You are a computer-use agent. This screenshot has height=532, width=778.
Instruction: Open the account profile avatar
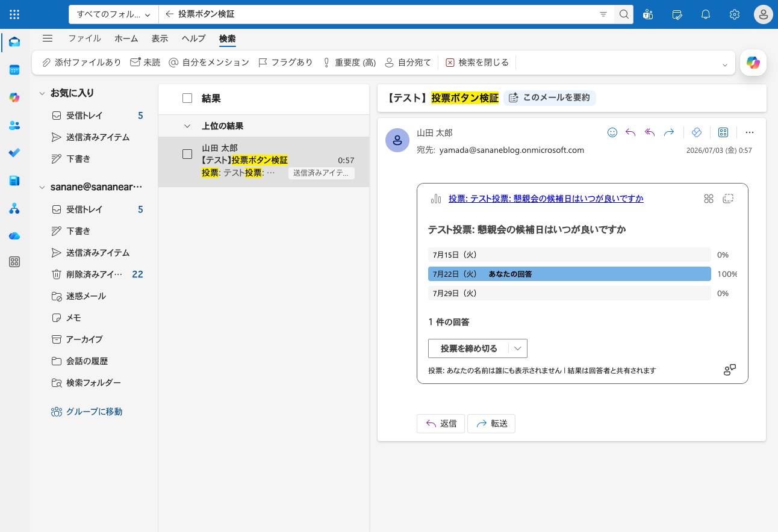pyautogui.click(x=763, y=14)
